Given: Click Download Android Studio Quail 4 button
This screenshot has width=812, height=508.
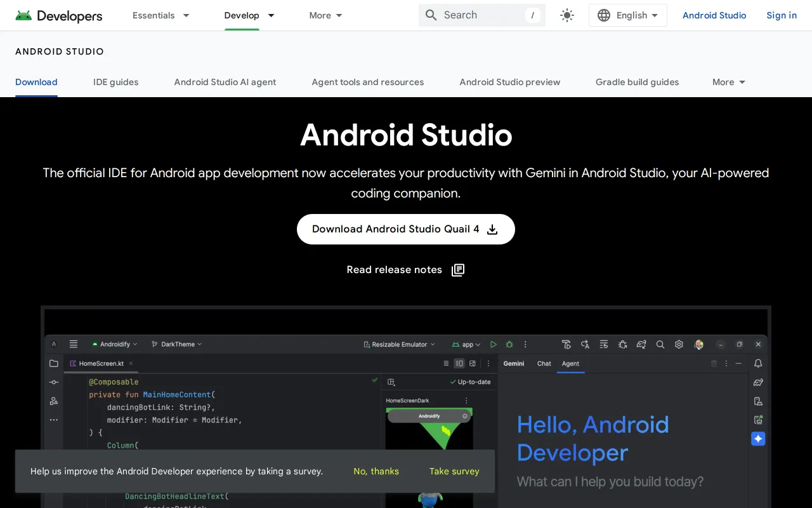Looking at the screenshot, I should pos(406,229).
